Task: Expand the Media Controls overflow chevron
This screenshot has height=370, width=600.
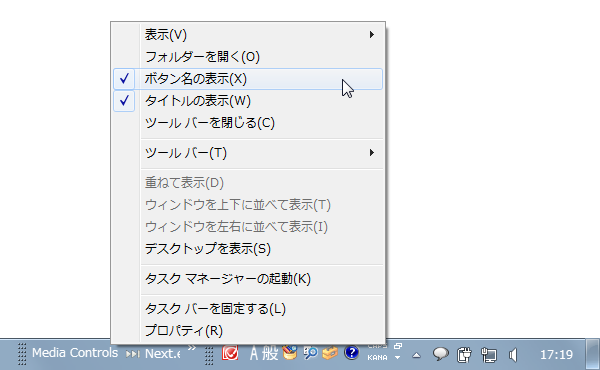Action: click(191, 347)
